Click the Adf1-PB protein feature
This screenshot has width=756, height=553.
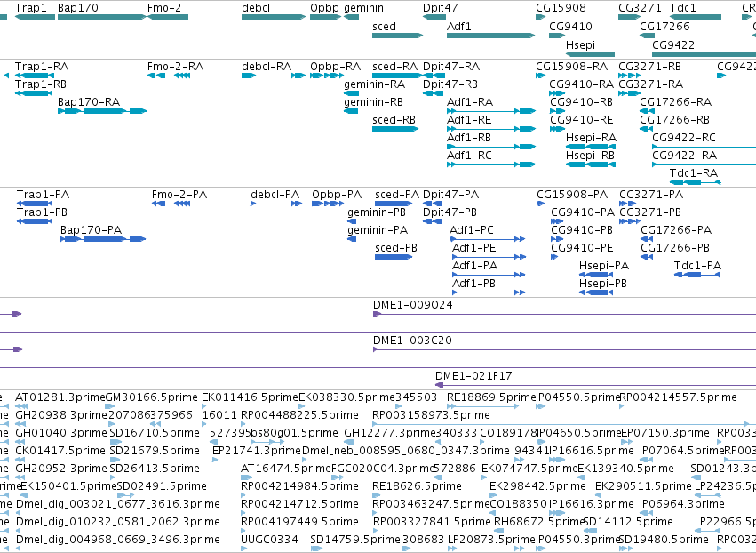click(489, 293)
